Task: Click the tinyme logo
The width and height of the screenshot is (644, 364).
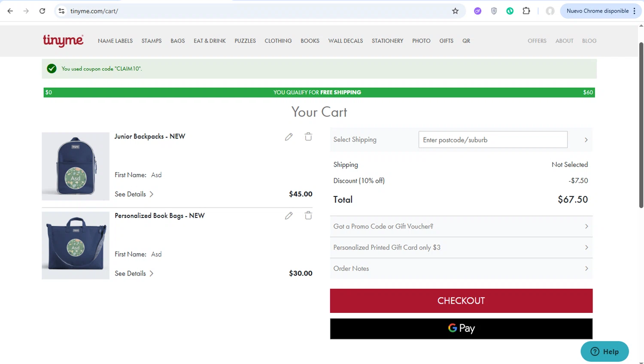Action: pyautogui.click(x=63, y=41)
